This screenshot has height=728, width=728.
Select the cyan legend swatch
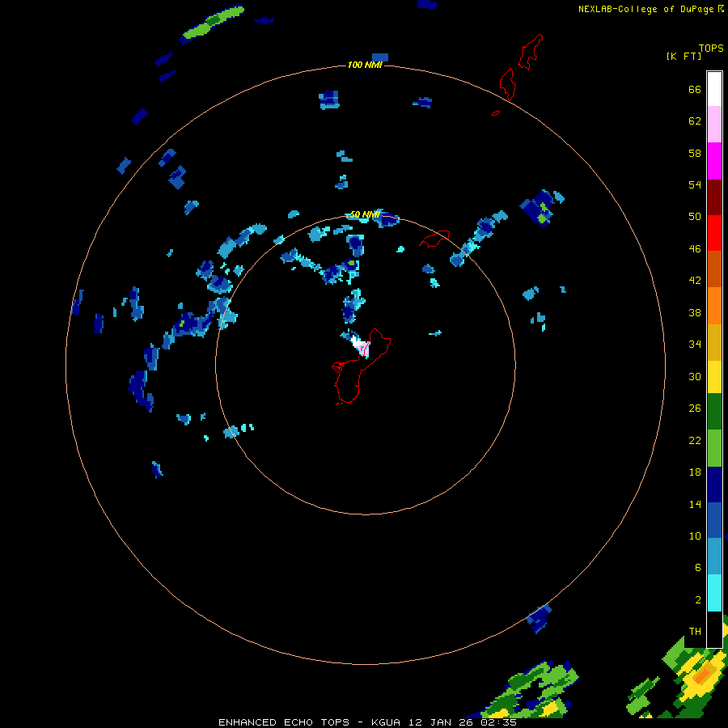[714, 593]
